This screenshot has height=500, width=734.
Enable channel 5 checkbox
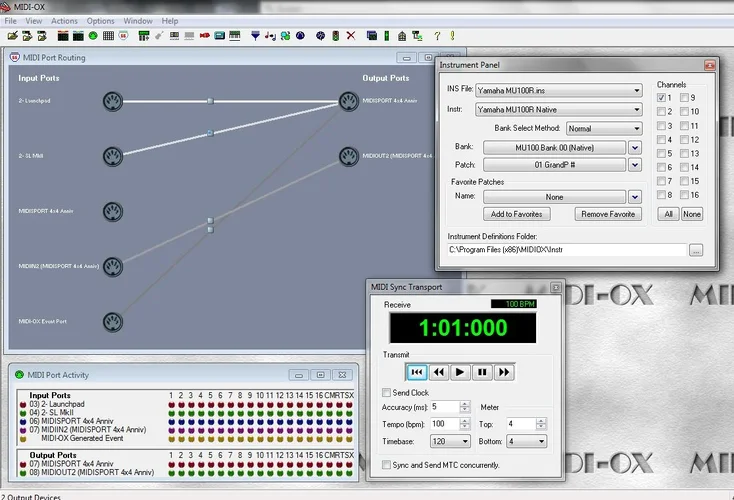(661, 154)
